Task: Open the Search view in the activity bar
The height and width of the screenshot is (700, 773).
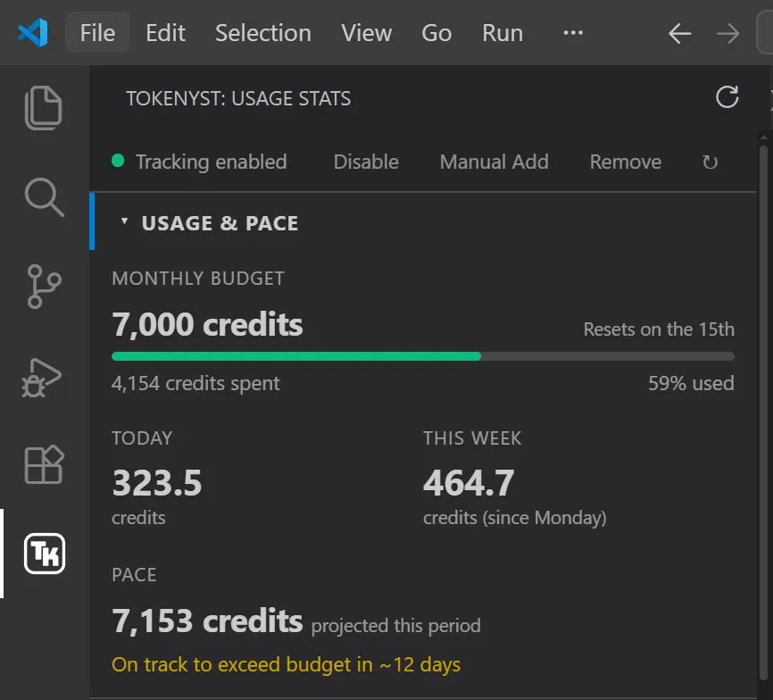Action: [x=44, y=196]
